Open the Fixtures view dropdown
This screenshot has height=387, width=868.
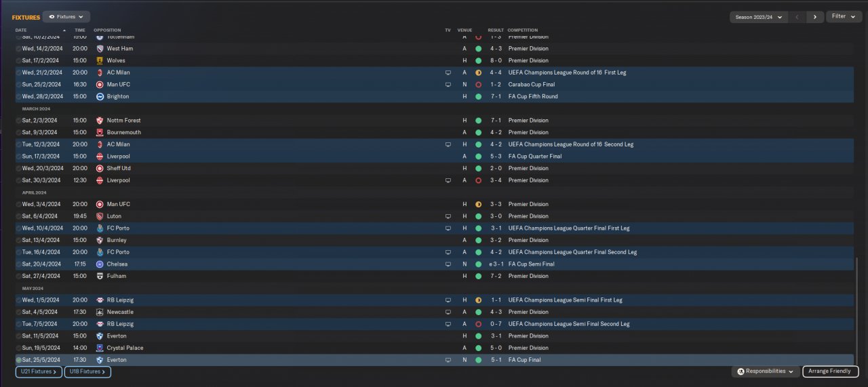click(x=66, y=16)
